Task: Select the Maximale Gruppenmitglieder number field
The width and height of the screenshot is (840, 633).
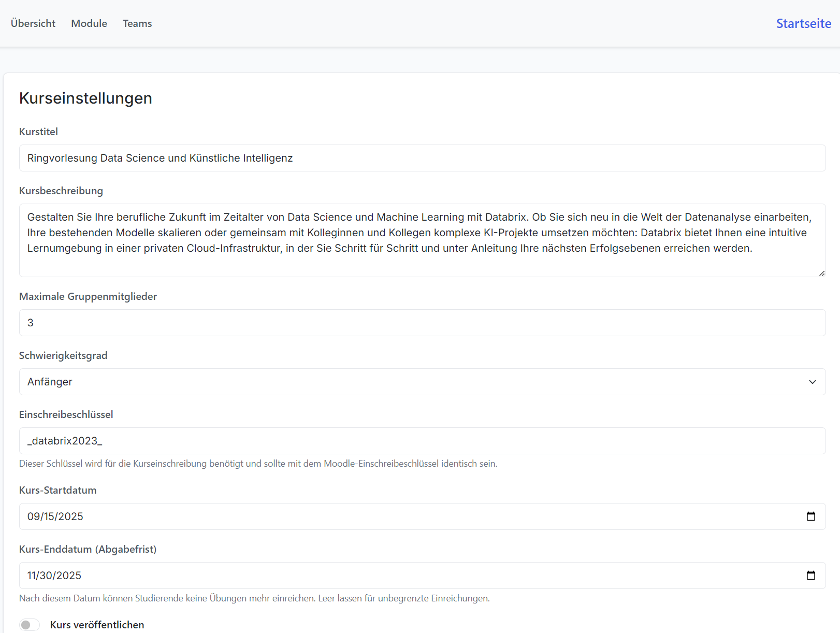Action: (422, 323)
